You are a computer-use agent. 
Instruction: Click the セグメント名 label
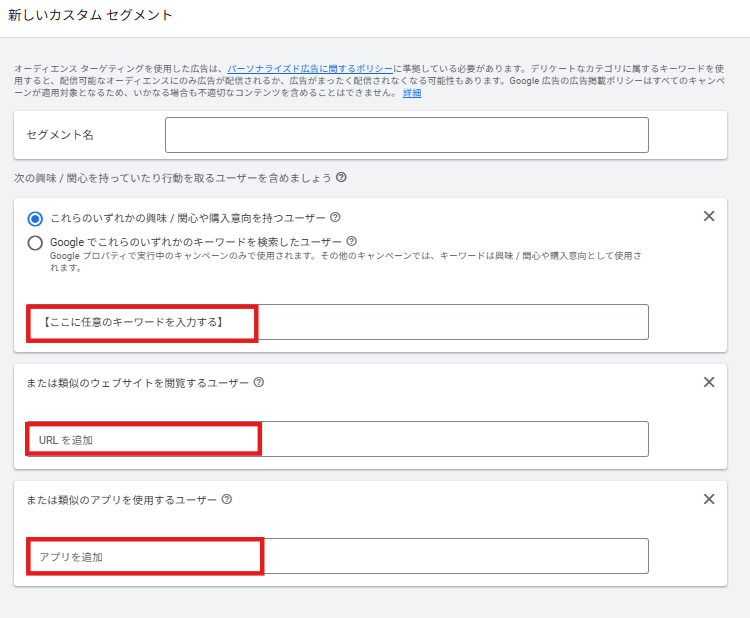(60, 135)
